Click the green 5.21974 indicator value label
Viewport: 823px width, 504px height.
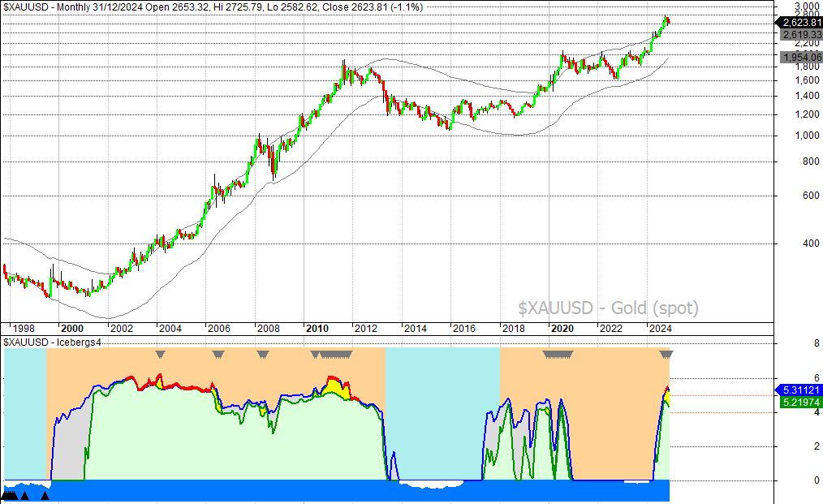coord(799,402)
